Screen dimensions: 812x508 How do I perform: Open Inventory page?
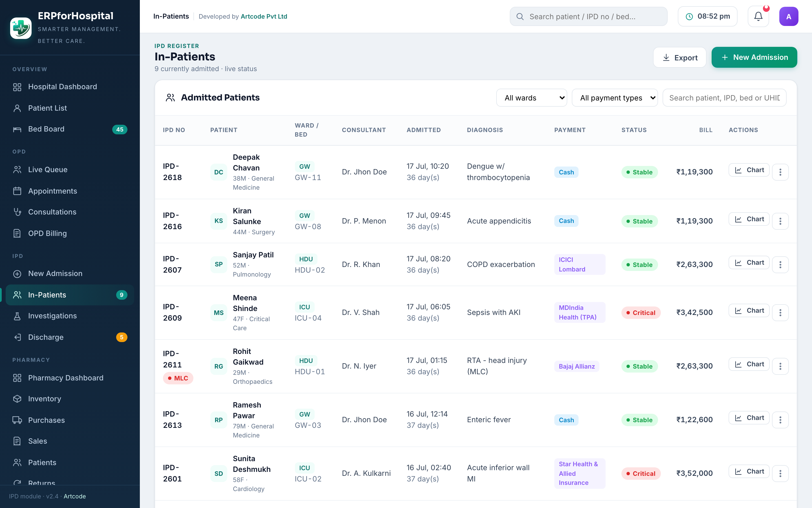coord(70,399)
